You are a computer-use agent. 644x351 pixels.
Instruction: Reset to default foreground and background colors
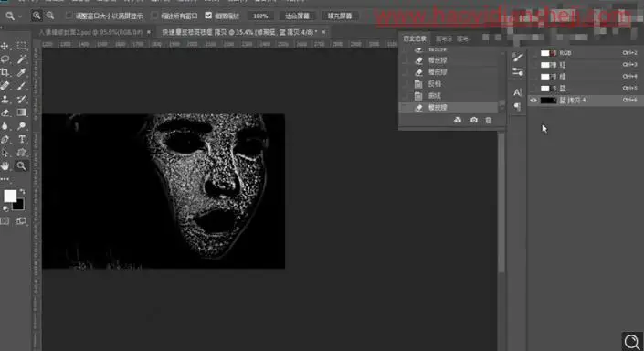pyautogui.click(x=5, y=208)
